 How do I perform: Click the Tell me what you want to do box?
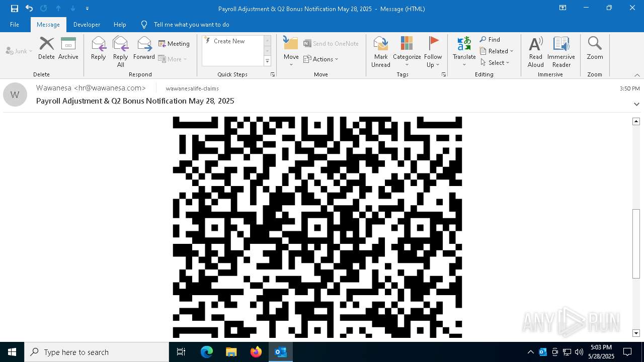coord(191,24)
